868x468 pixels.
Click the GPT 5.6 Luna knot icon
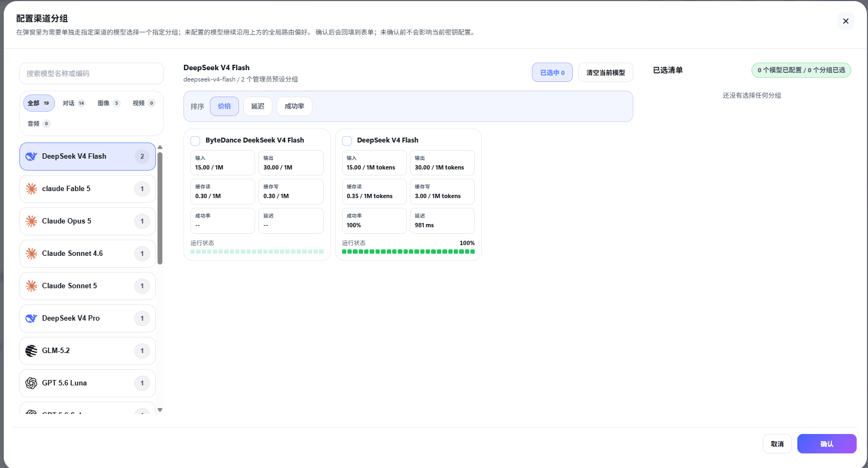31,383
